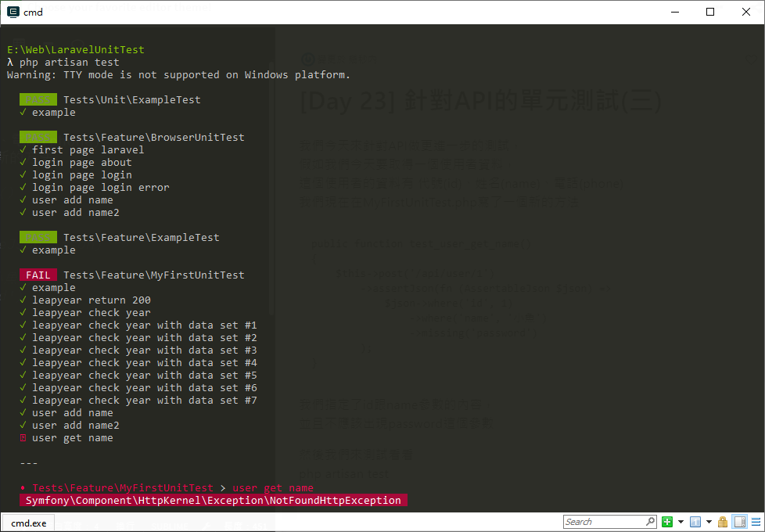Viewport: 765px width, 532px height.
Task: Click the Tests\Feature\MyFirstUnitTest heading text
Action: [153, 275]
